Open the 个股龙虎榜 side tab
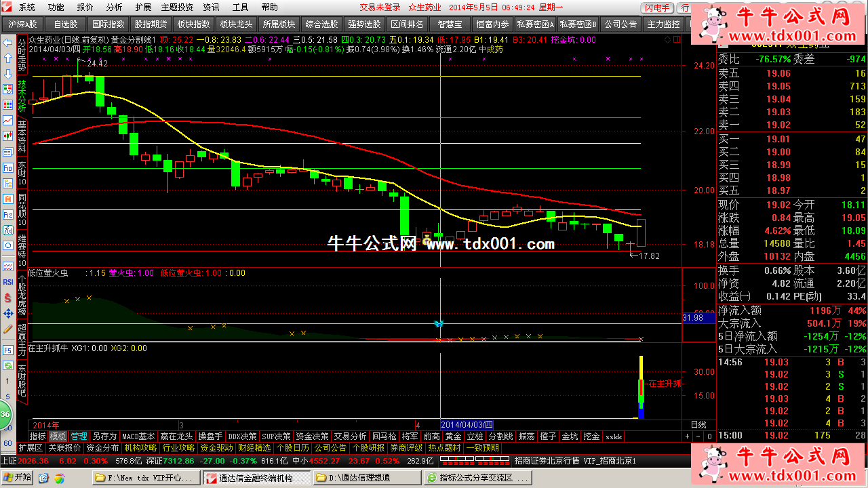Viewport: 868px width, 488px height. [x=22, y=296]
